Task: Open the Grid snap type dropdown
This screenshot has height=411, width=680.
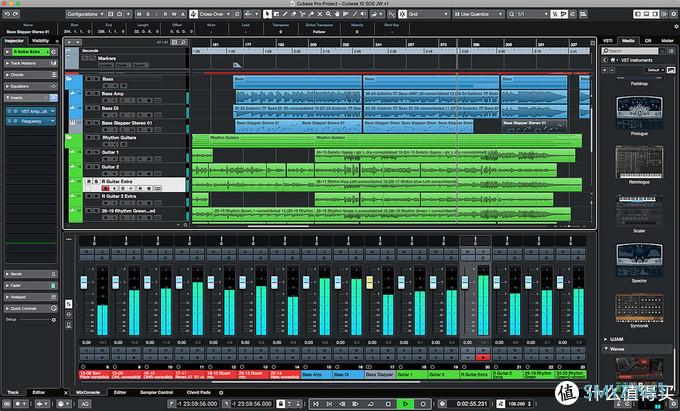Action: tap(428, 14)
